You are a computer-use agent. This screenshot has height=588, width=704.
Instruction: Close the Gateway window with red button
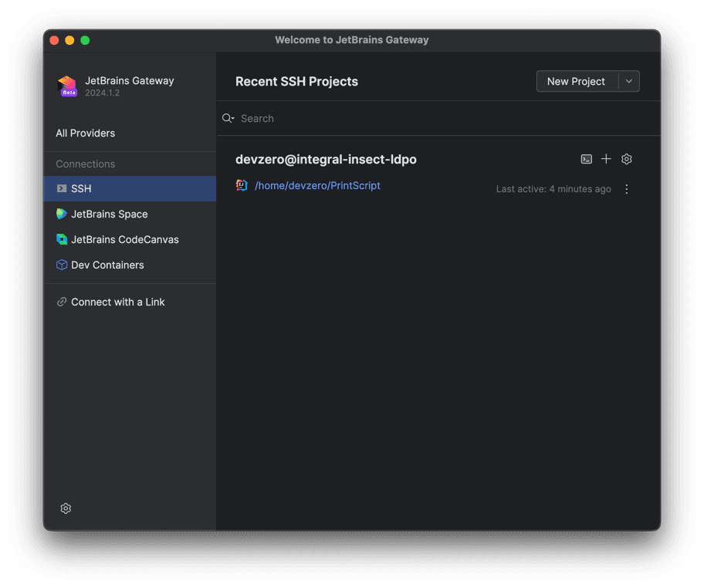tap(54, 40)
